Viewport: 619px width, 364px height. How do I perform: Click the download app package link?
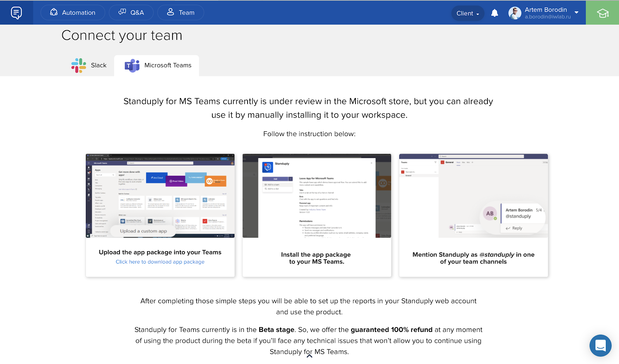click(160, 262)
